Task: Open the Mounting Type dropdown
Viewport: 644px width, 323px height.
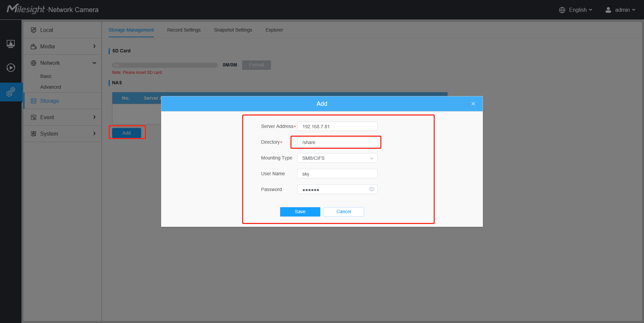Action: point(337,158)
